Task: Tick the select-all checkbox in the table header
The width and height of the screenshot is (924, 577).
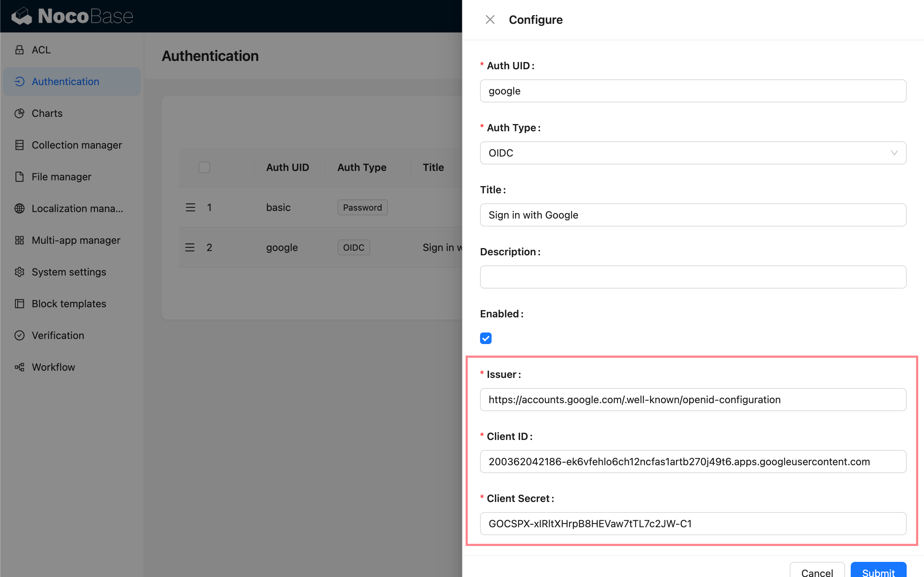Action: click(204, 167)
